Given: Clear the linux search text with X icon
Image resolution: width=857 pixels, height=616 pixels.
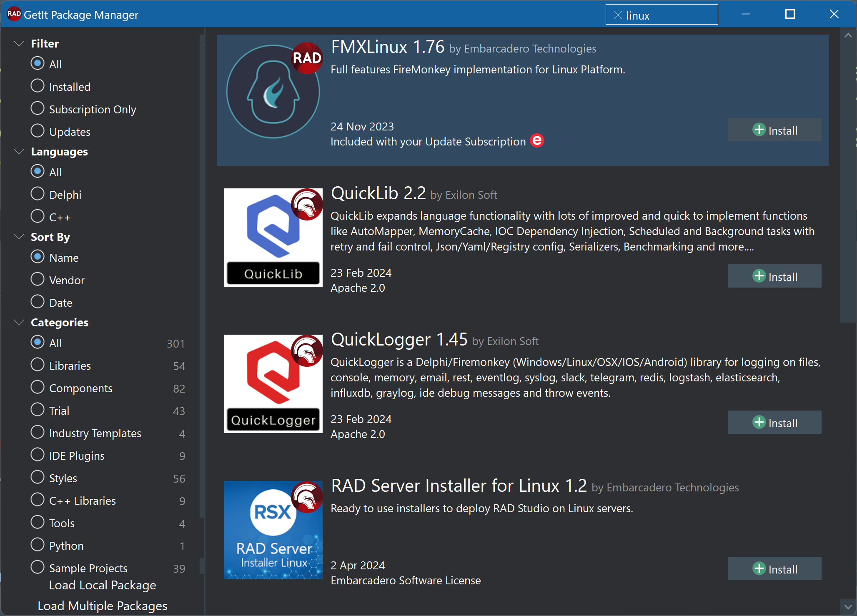Looking at the screenshot, I should tap(618, 15).
